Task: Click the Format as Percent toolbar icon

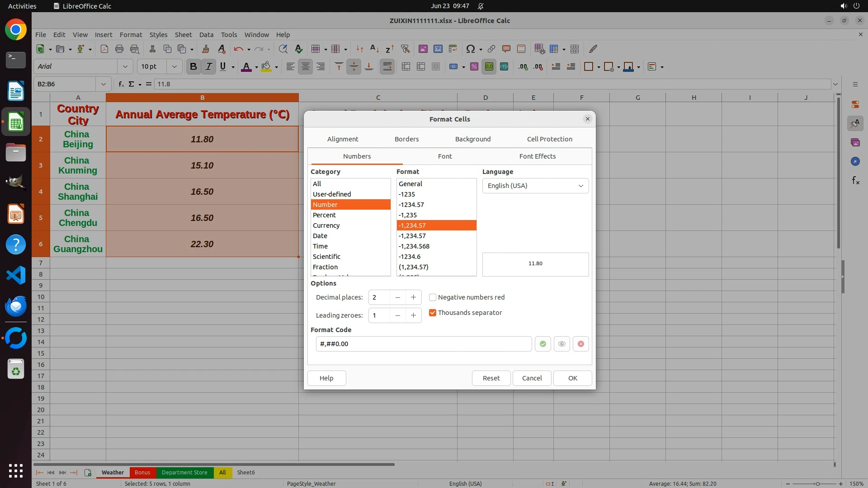Action: tap(474, 67)
